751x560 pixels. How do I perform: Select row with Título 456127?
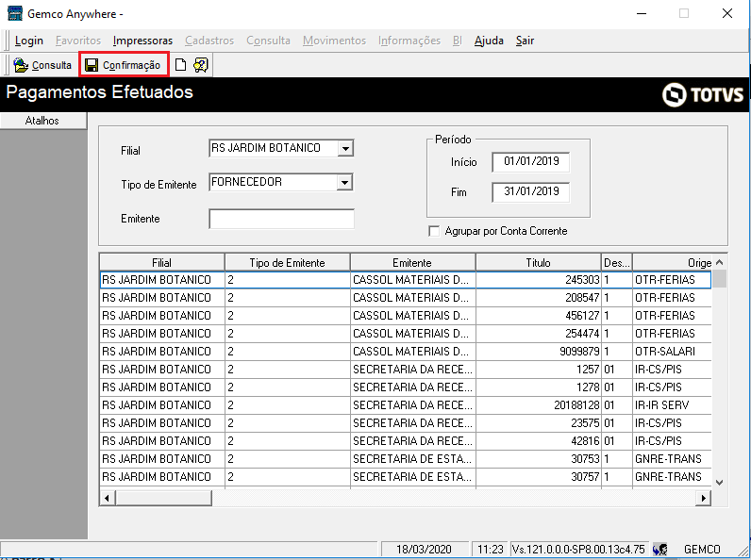pos(405,316)
